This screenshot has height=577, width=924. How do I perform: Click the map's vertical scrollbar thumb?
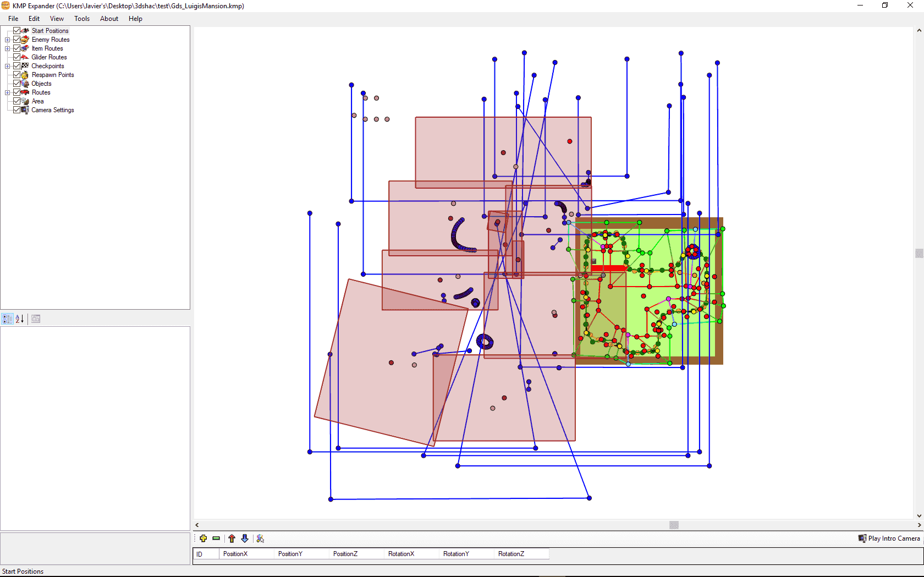[919, 253]
